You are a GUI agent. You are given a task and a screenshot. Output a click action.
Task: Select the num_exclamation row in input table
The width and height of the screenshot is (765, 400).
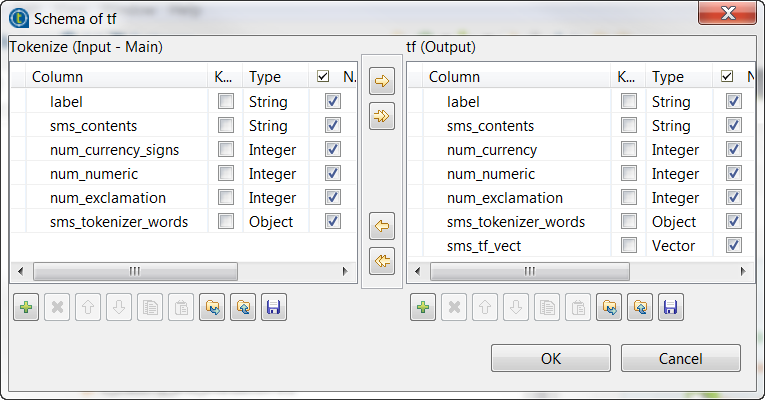coord(107,197)
